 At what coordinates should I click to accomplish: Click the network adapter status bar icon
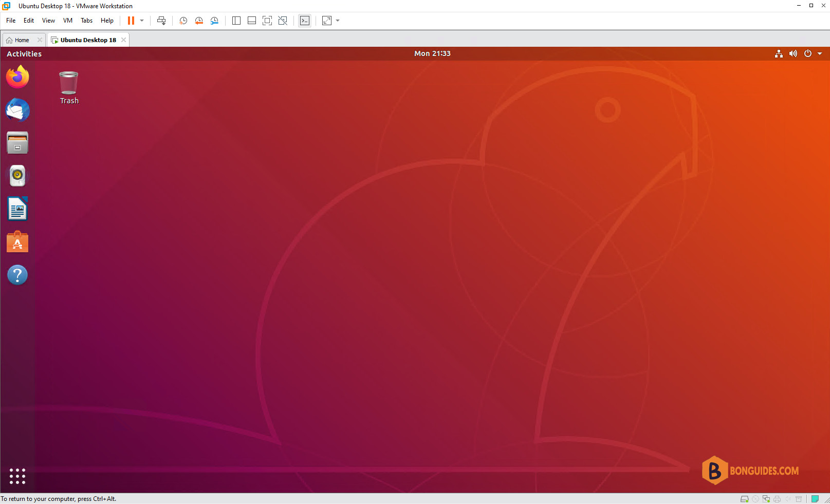point(766,499)
